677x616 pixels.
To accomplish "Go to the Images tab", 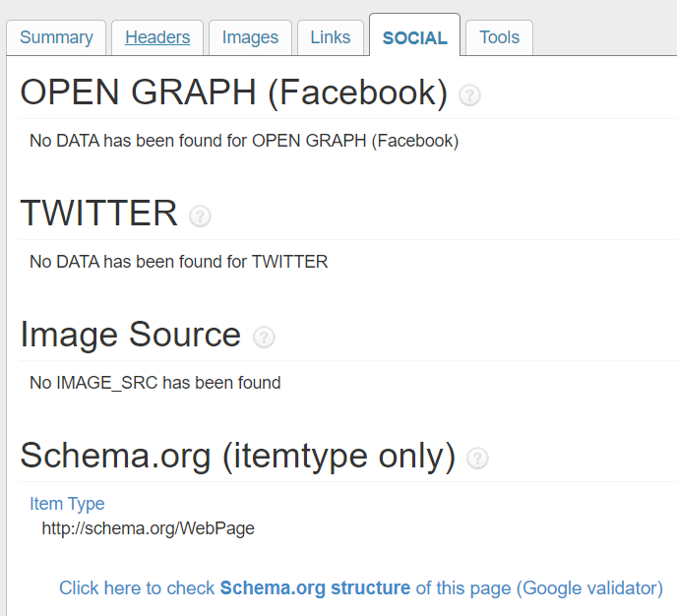I will [250, 37].
